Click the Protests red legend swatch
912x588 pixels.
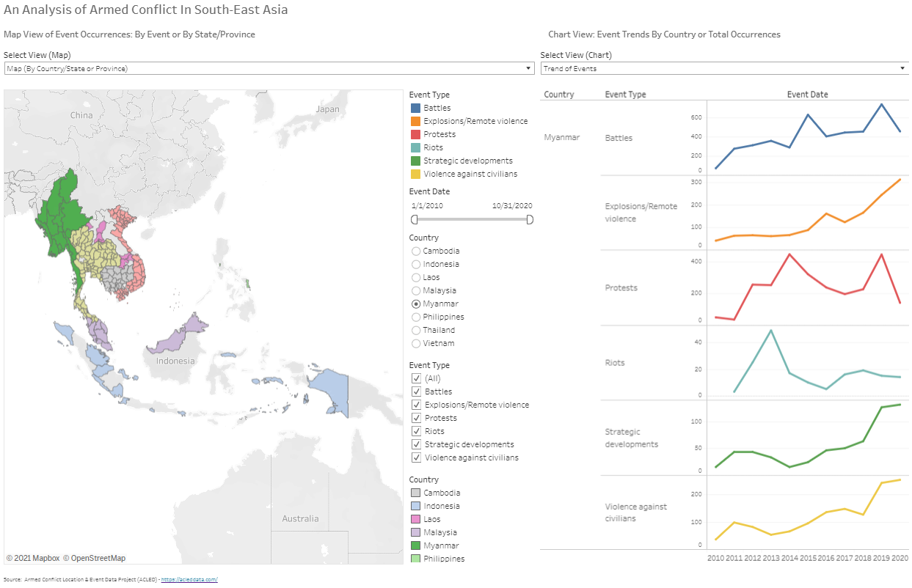pyautogui.click(x=415, y=135)
